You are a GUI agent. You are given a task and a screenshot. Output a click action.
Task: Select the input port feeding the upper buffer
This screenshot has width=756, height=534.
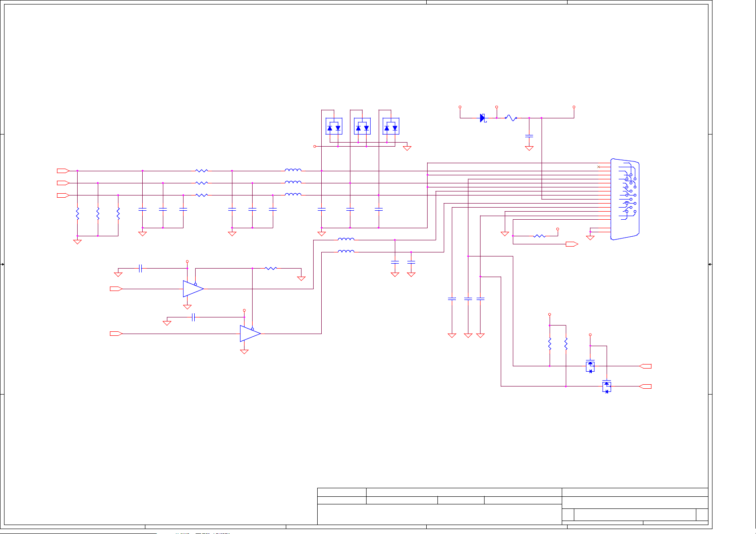pos(116,289)
